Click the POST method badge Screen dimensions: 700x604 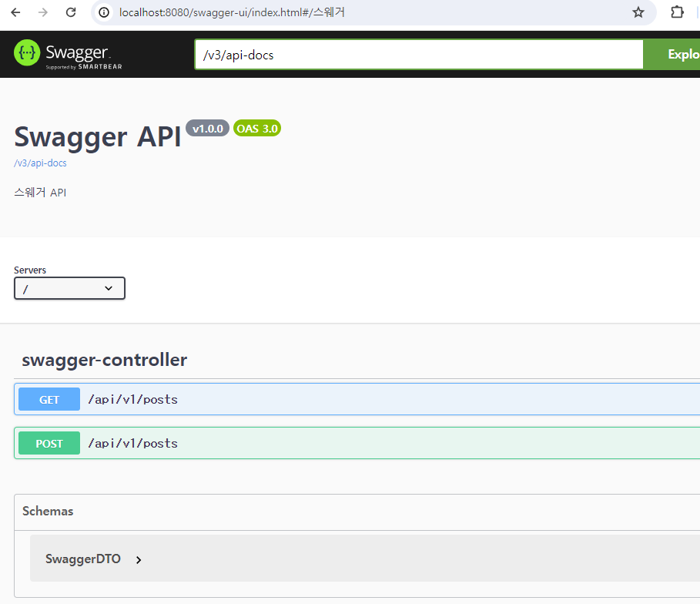(x=49, y=443)
